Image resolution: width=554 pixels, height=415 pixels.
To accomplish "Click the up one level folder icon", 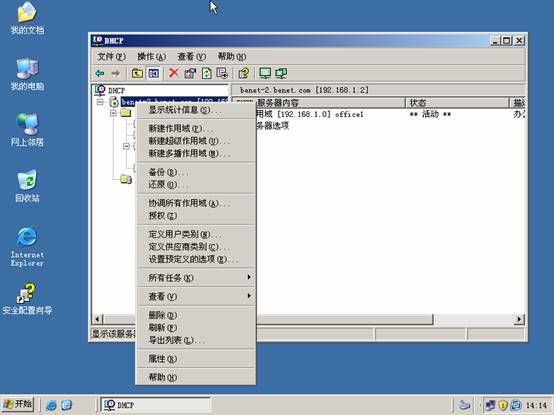I will [x=137, y=73].
